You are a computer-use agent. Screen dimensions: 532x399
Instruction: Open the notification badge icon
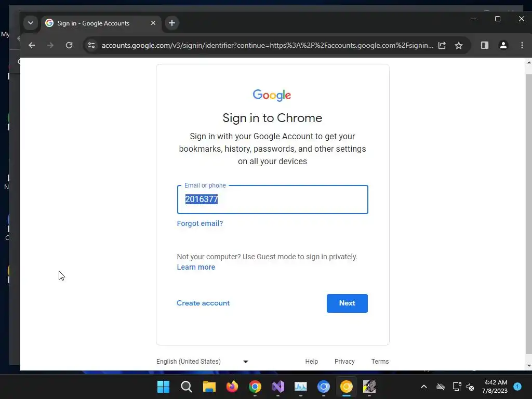click(x=517, y=387)
